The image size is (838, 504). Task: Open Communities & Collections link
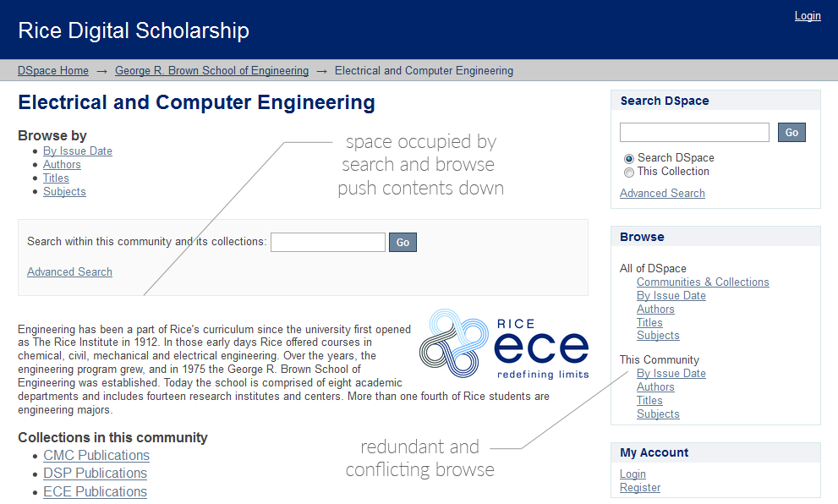(703, 282)
